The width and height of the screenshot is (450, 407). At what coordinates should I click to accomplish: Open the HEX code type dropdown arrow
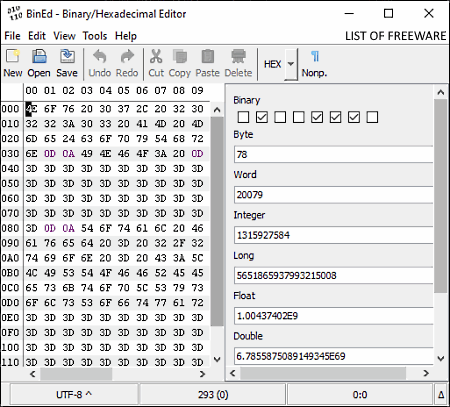point(291,64)
